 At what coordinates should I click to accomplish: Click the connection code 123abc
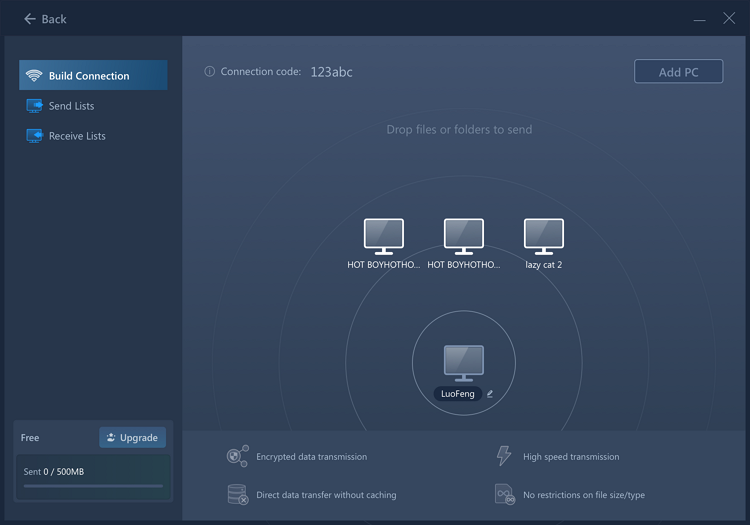[x=331, y=72]
